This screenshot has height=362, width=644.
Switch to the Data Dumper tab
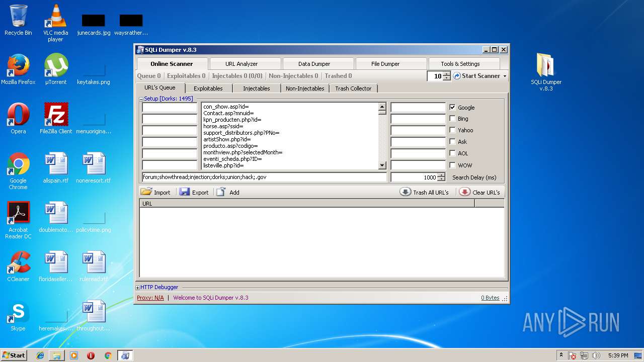point(318,64)
